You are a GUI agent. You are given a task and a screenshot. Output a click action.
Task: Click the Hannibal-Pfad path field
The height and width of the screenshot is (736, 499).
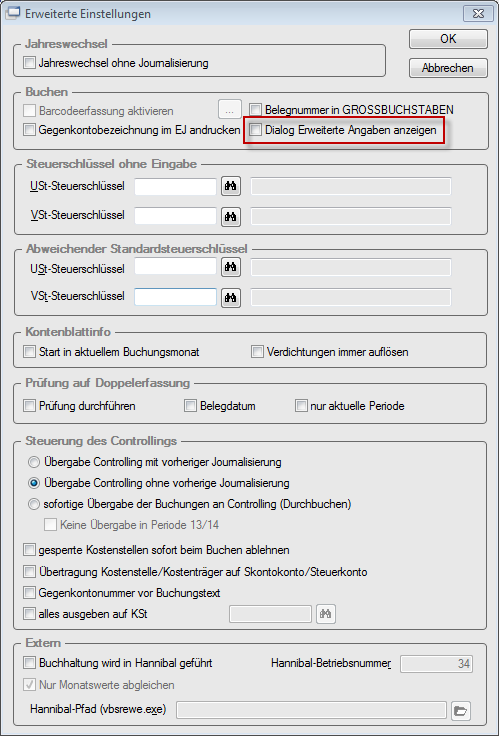(311, 710)
